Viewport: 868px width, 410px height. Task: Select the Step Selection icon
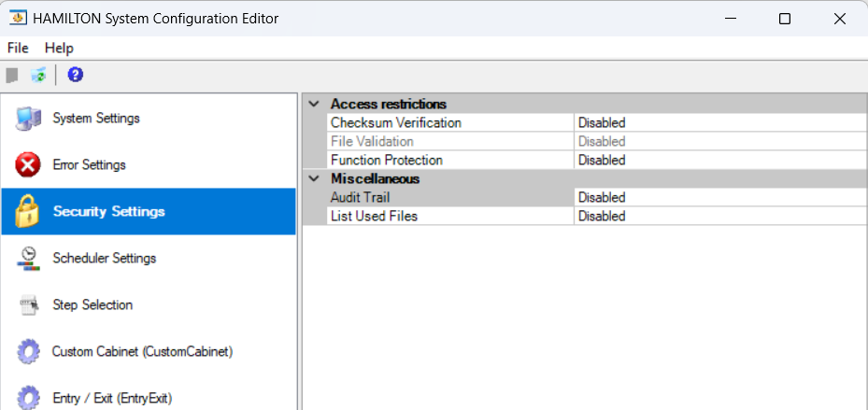[28, 305]
